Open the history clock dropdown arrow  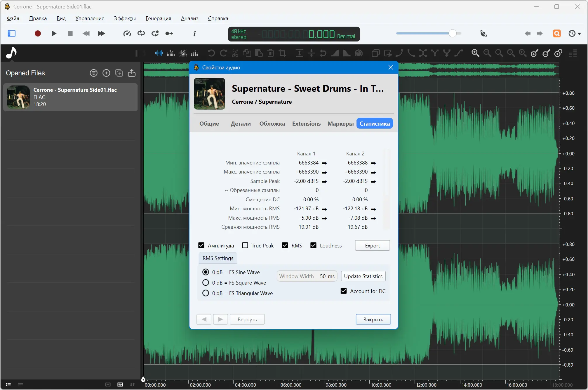coord(580,34)
